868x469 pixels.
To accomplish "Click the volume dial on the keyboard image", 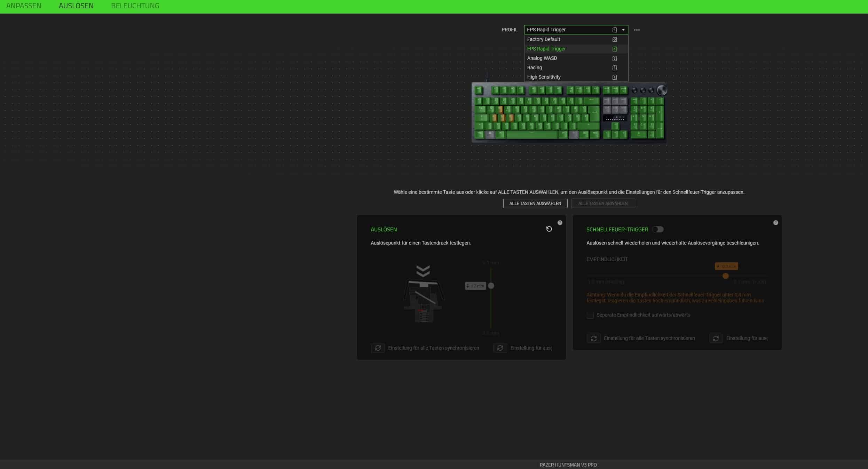I will click(x=662, y=90).
